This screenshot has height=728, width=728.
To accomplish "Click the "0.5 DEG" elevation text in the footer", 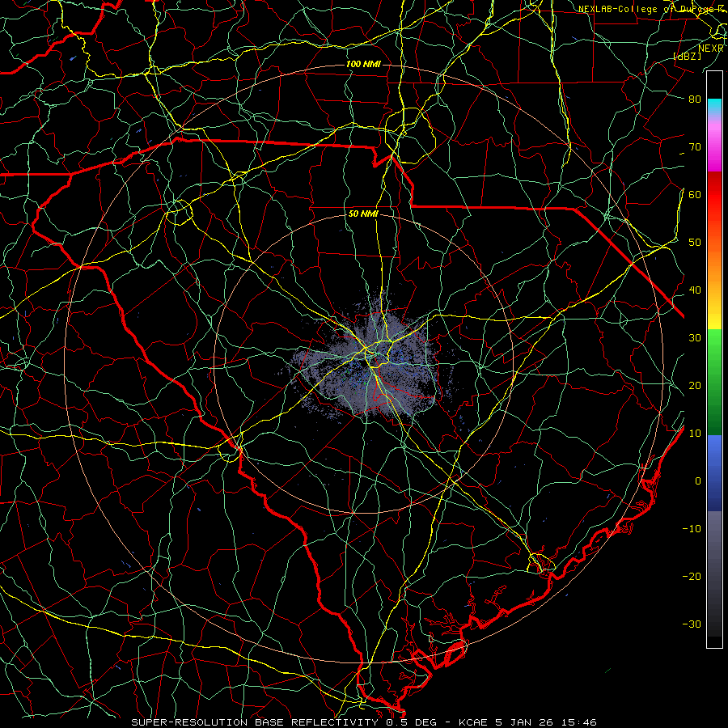I will [x=412, y=722].
